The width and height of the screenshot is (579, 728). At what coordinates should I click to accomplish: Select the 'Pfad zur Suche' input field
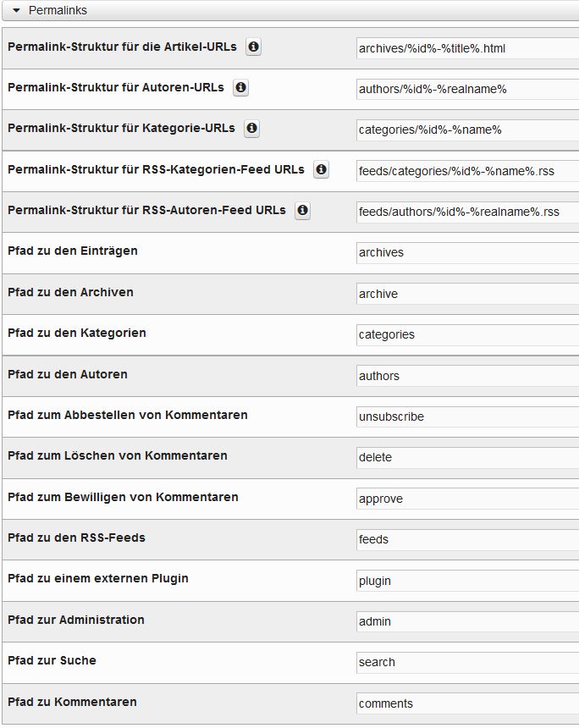pyautogui.click(x=467, y=662)
